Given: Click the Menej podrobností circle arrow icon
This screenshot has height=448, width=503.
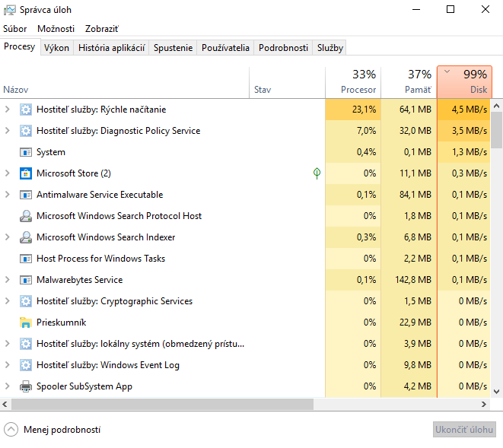Looking at the screenshot, I should [11, 430].
